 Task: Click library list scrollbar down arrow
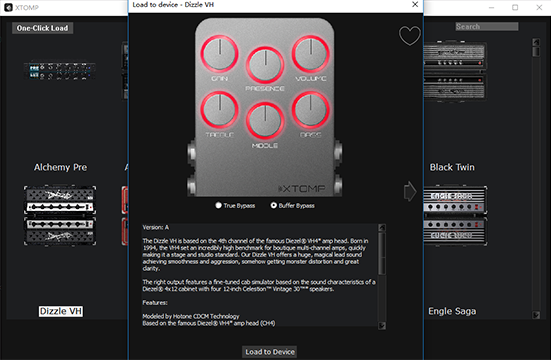(536, 315)
